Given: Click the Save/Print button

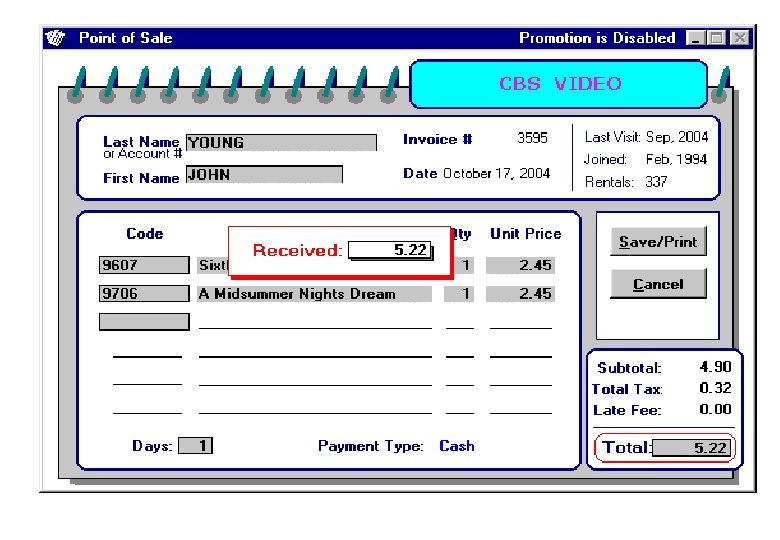Looking at the screenshot, I should (x=658, y=242).
